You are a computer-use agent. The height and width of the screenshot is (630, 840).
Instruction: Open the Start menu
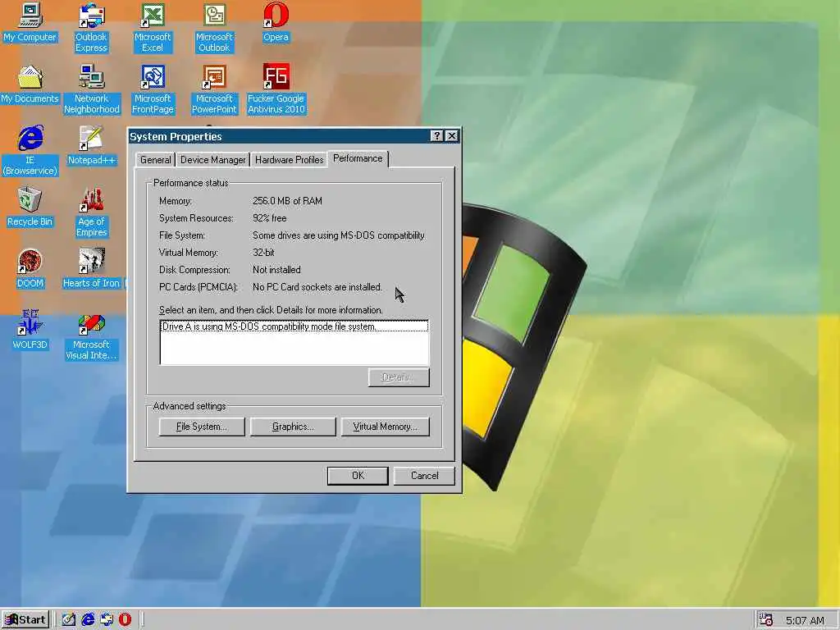pyautogui.click(x=25, y=620)
